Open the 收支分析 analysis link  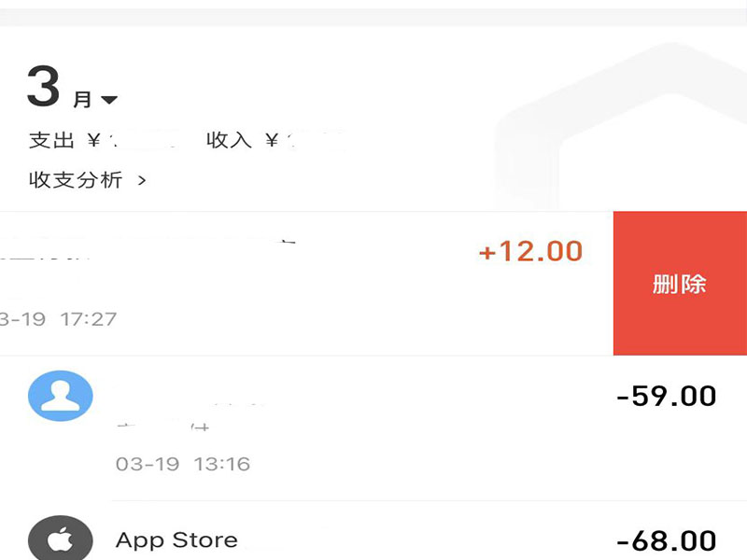pyautogui.click(x=76, y=181)
